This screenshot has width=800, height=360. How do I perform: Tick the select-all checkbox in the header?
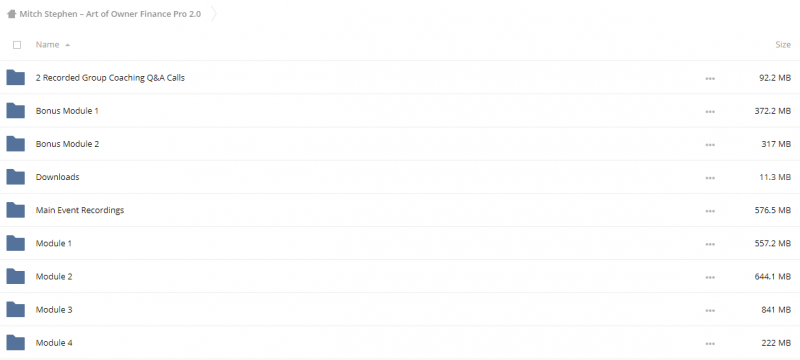pos(17,45)
